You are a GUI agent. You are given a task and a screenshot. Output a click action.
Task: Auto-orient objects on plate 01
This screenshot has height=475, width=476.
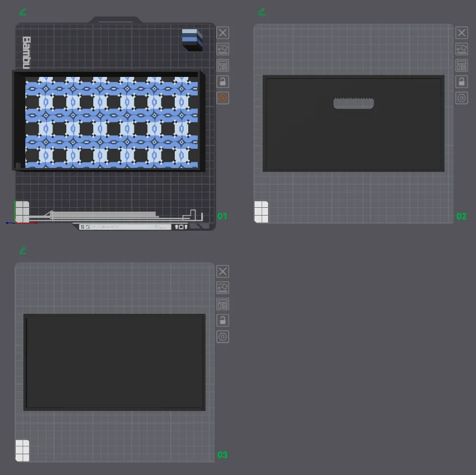(x=223, y=49)
